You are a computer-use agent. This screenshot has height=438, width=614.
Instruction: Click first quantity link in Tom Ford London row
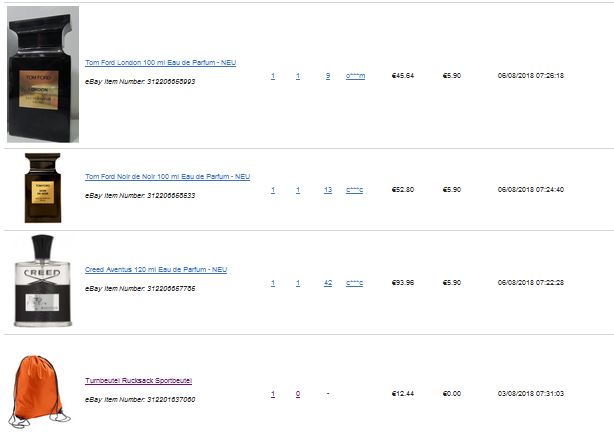273,76
